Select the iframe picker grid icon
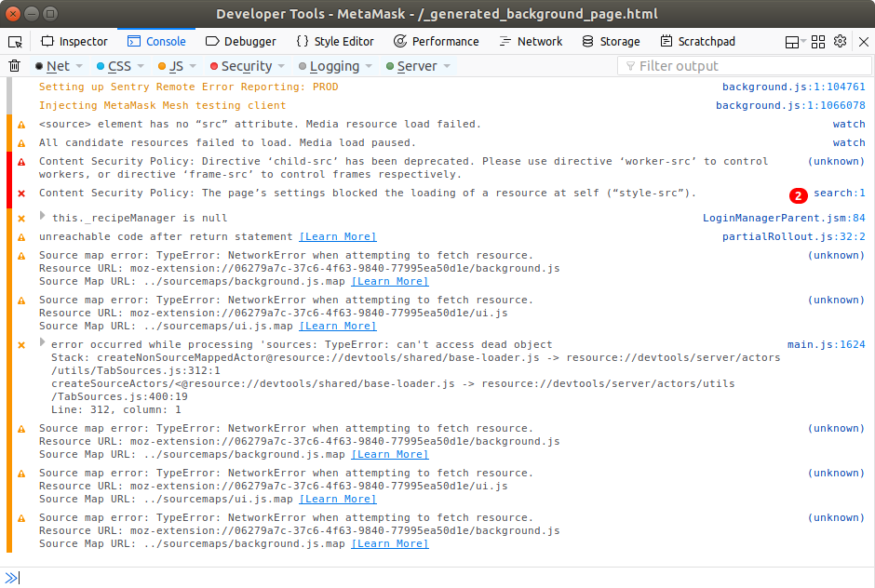This screenshot has width=875, height=588. (x=818, y=42)
